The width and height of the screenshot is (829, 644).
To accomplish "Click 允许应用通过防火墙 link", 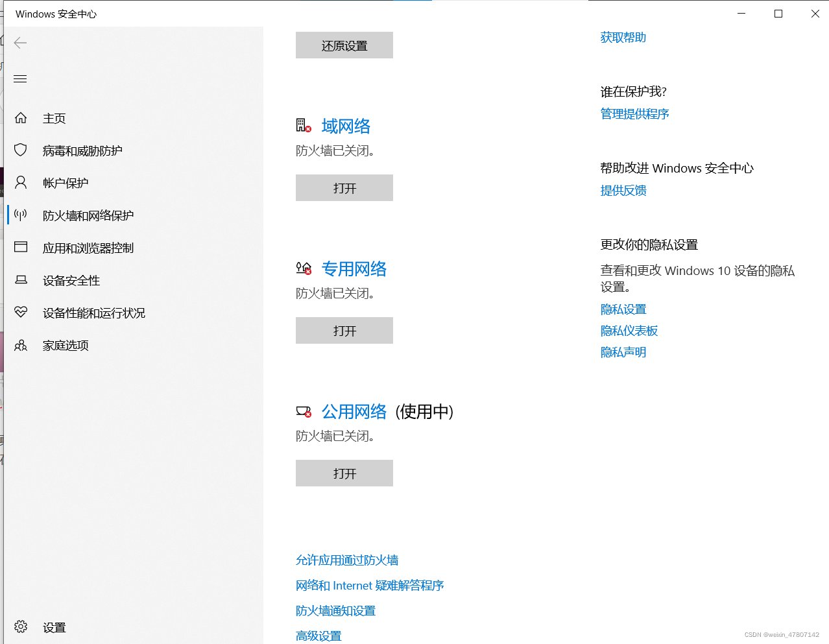I will [347, 560].
